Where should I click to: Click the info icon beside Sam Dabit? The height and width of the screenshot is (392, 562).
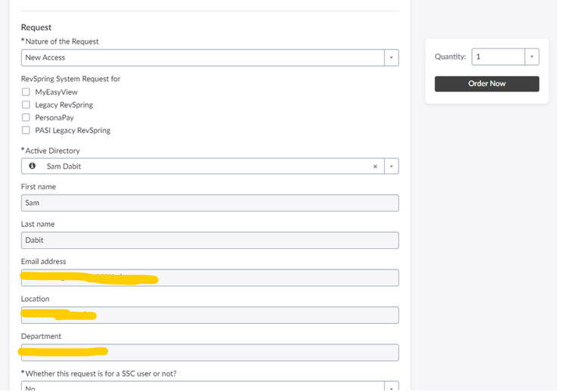[33, 166]
